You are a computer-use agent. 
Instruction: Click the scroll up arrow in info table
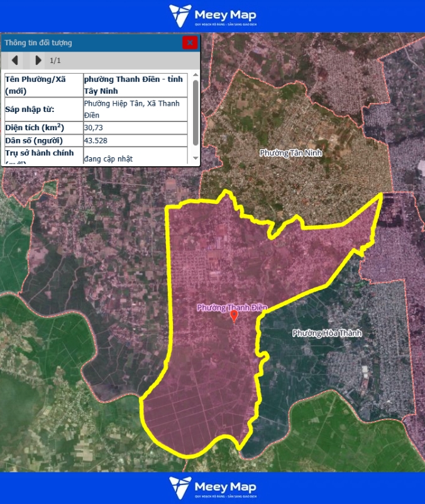point(196,76)
